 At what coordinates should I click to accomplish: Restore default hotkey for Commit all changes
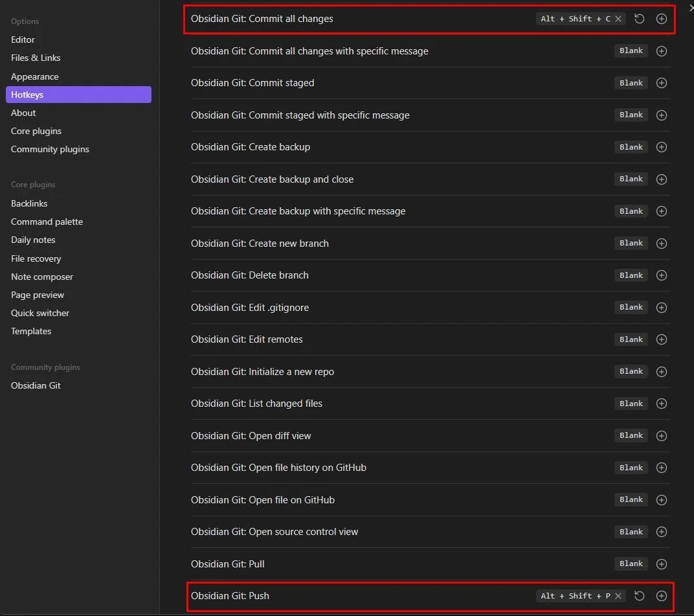639,19
